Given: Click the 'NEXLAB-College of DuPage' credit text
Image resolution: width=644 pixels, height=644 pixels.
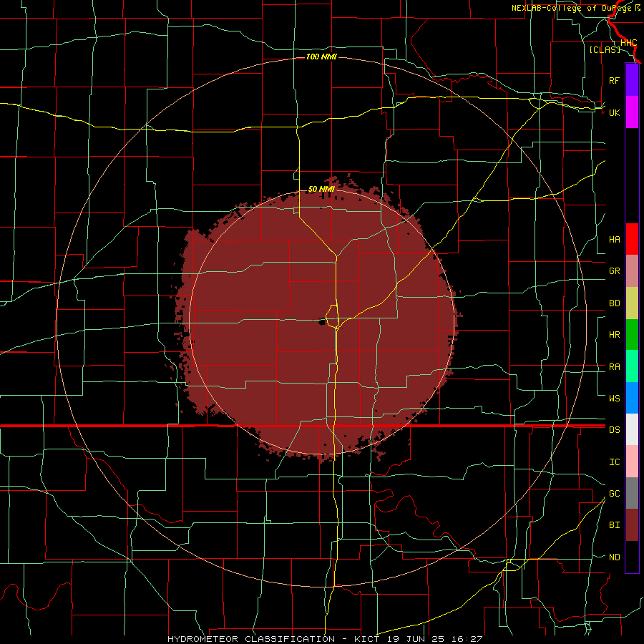Looking at the screenshot, I should click(x=572, y=8).
